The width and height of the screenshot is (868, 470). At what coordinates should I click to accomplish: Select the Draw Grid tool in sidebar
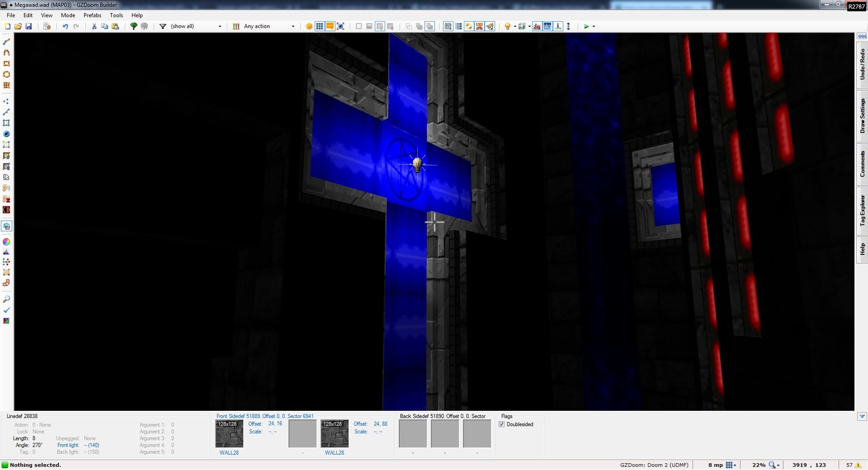(x=7, y=85)
